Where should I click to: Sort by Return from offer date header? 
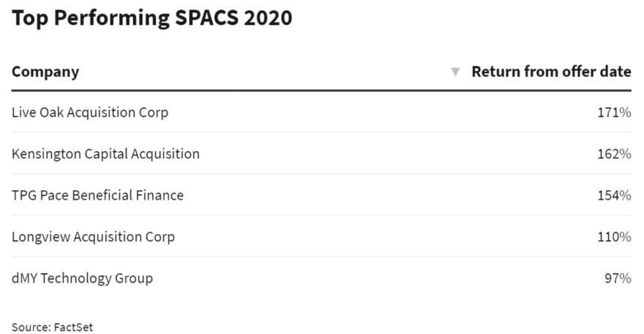pyautogui.click(x=550, y=72)
